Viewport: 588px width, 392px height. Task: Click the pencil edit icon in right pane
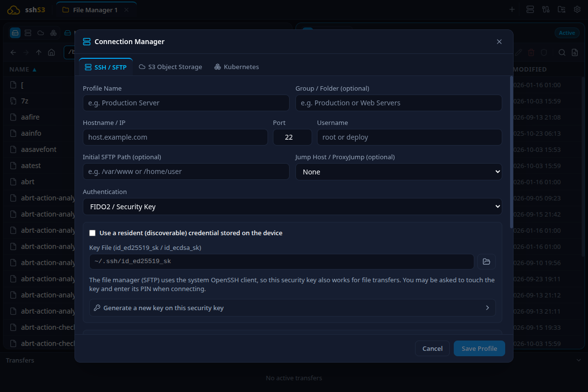click(x=519, y=52)
